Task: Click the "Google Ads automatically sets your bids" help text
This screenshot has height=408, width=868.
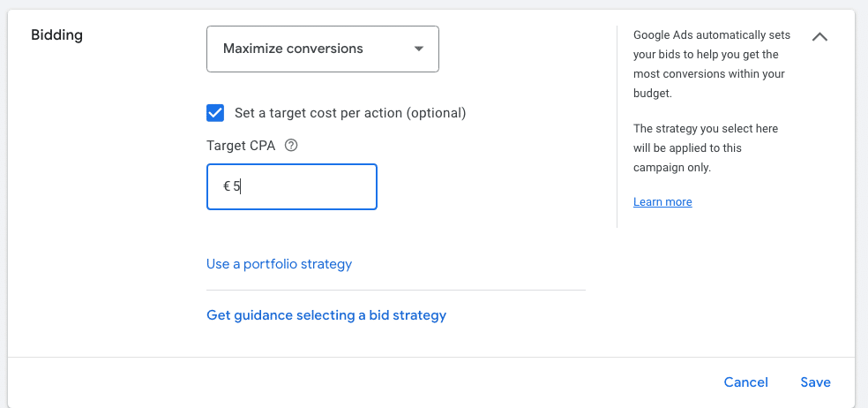Action: tap(711, 64)
